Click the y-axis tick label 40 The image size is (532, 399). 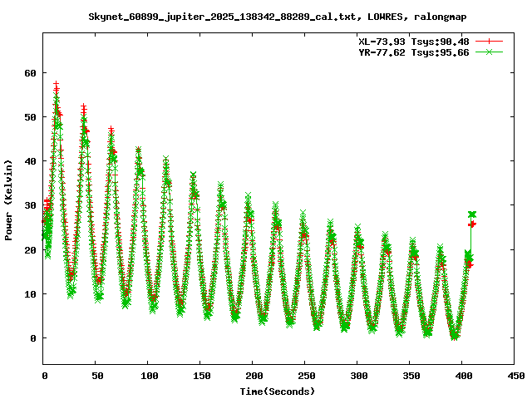coord(30,161)
